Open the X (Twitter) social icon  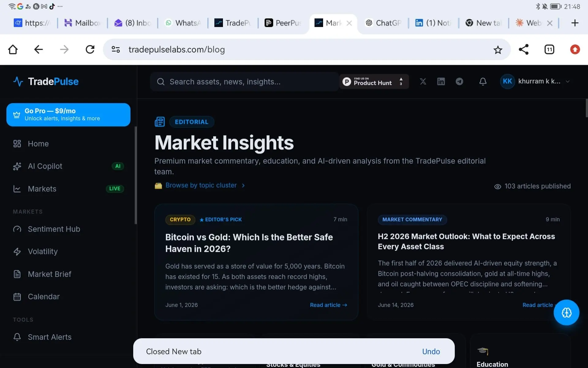423,82
